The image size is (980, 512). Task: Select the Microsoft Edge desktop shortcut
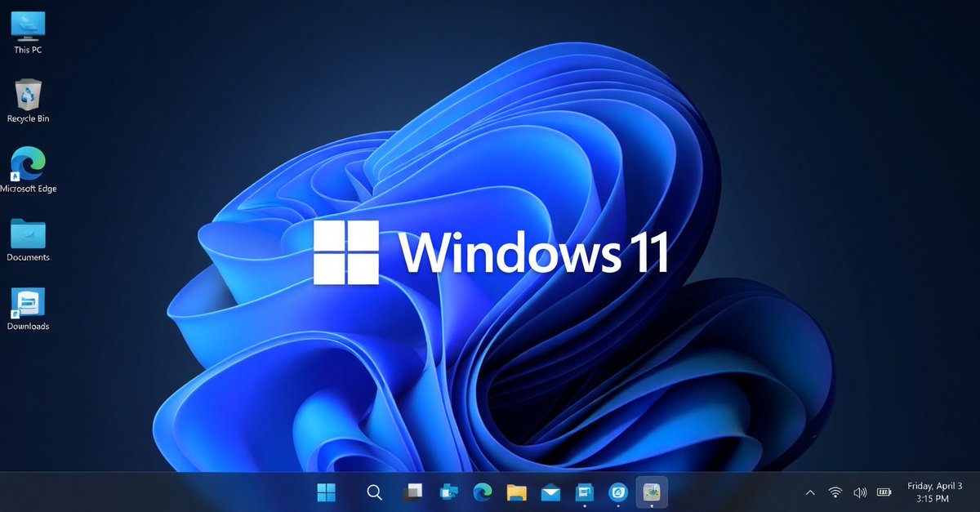28,171
